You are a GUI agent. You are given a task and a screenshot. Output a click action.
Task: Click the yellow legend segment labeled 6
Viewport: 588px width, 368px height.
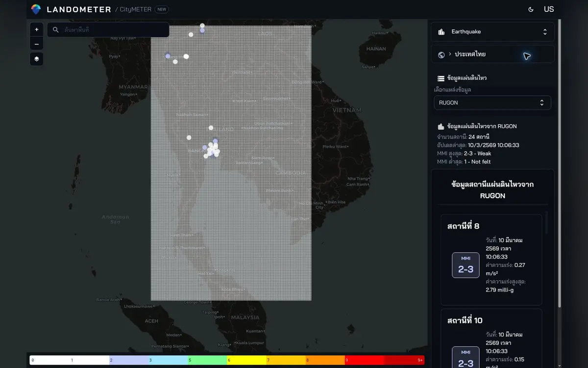(x=246, y=360)
